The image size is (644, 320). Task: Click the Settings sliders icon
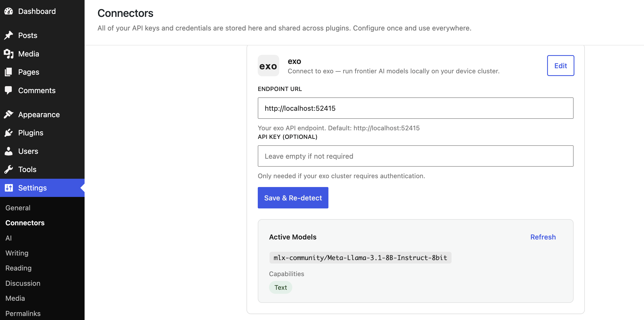9,188
